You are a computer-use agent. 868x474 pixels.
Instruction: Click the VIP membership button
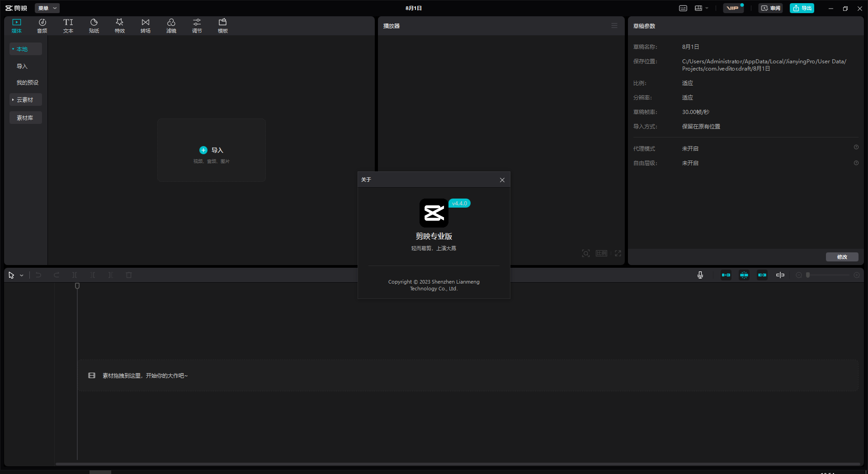pyautogui.click(x=733, y=8)
